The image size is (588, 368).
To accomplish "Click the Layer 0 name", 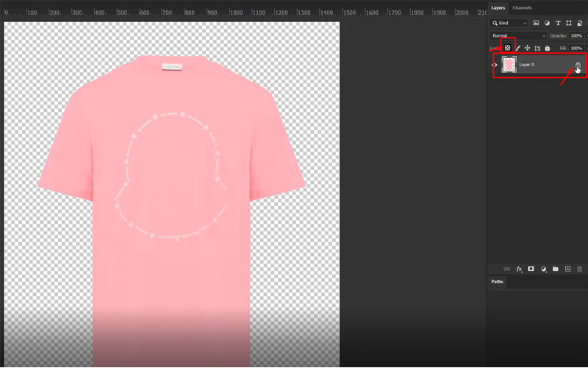I will pos(526,65).
